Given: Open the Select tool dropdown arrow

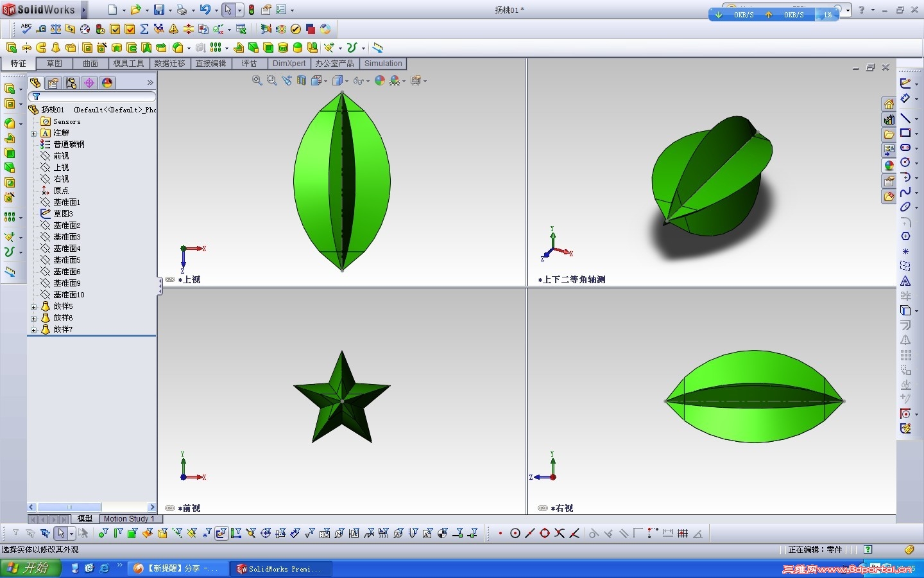Looking at the screenshot, I should (239, 10).
